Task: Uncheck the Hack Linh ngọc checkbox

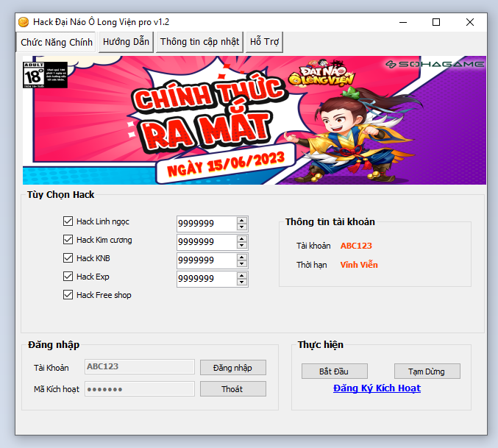Action: point(68,221)
